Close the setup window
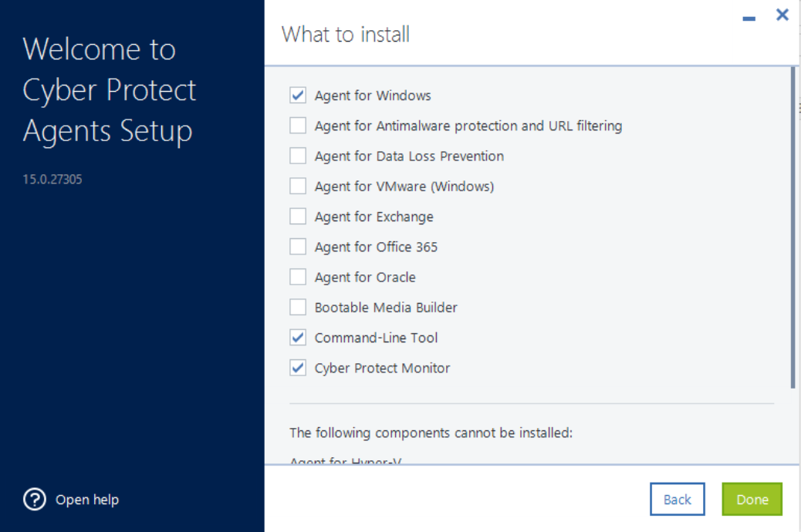The image size is (801, 532). coord(782,15)
